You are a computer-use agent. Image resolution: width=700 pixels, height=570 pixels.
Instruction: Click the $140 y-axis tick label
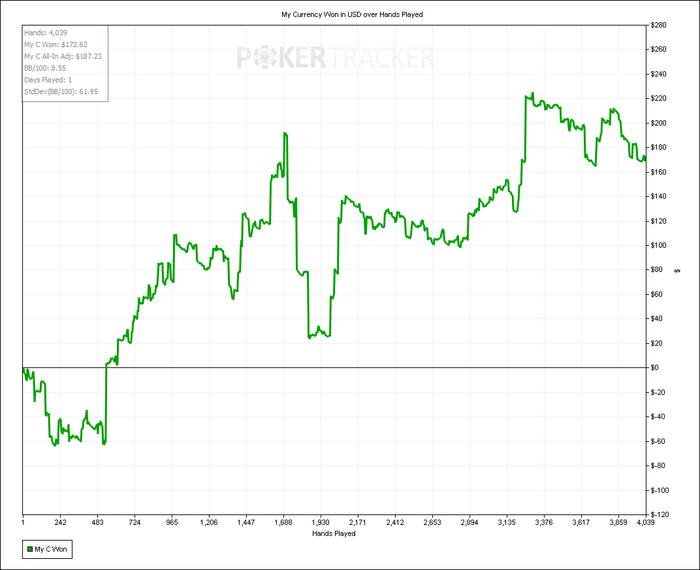click(x=658, y=196)
